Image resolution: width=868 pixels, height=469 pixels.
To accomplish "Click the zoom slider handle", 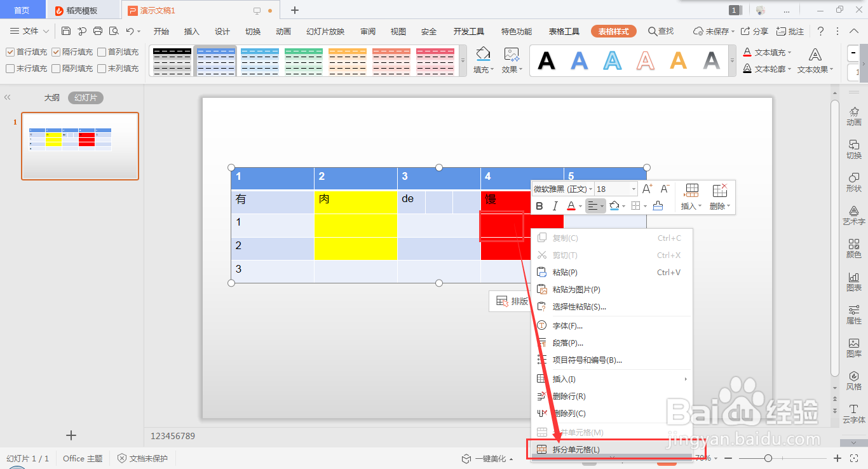I will (768, 458).
